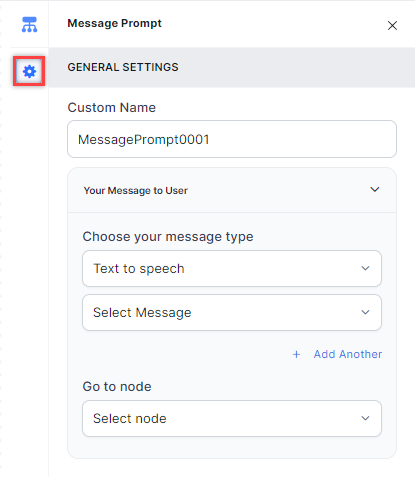Click the Custom Name label

112,108
